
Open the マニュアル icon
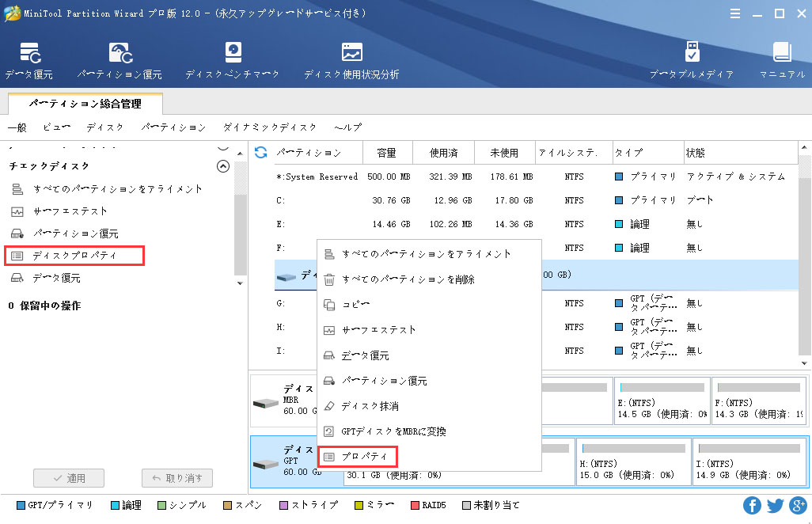click(x=781, y=62)
